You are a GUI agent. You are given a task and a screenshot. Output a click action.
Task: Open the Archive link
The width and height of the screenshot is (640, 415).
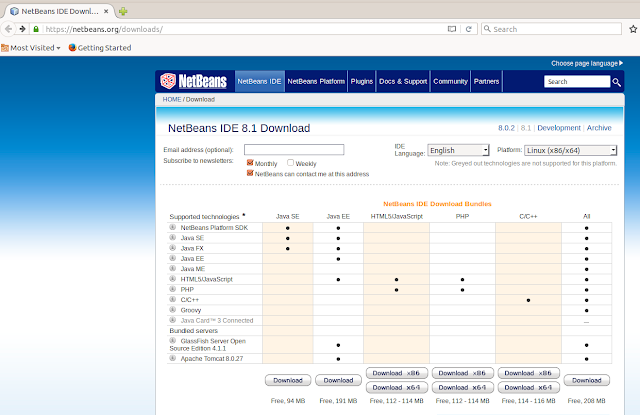click(x=599, y=128)
